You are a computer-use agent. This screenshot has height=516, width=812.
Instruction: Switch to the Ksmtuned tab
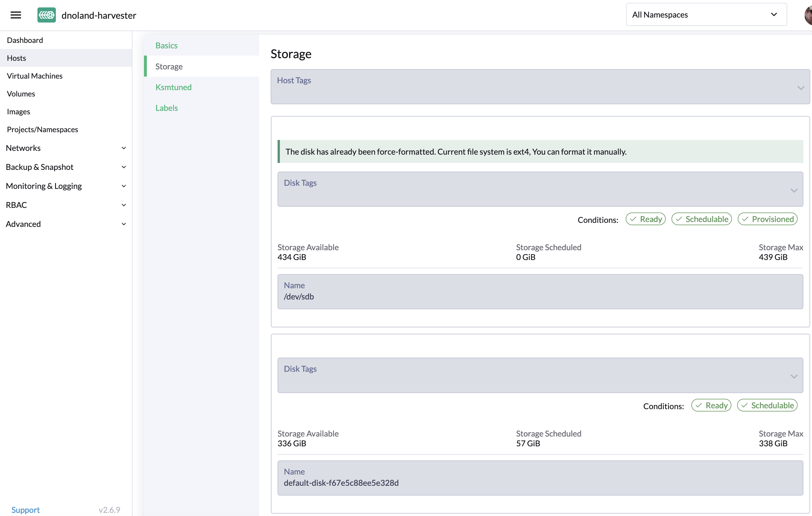tap(173, 87)
